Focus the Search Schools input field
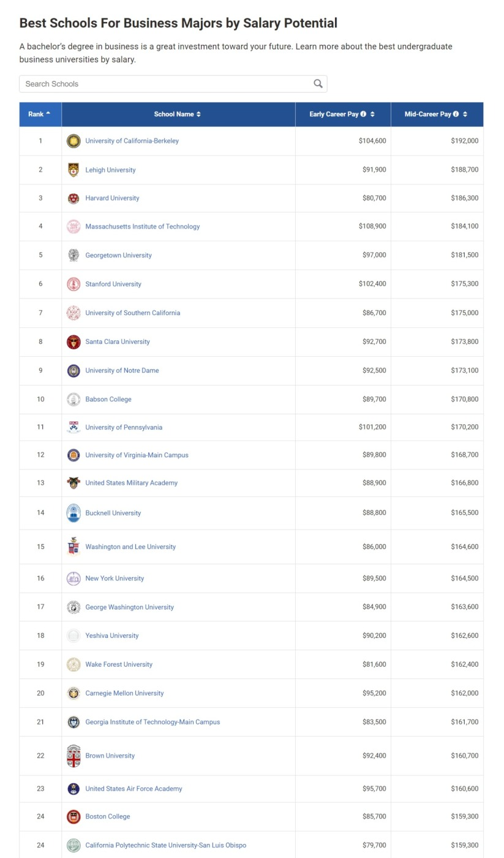Viewport: 504px width, 858px height. coord(165,84)
